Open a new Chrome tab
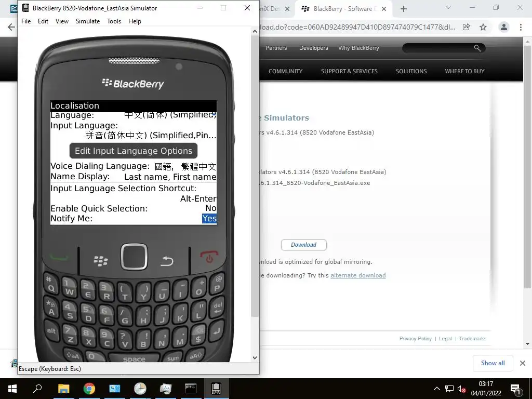This screenshot has height=399, width=532. point(403,9)
